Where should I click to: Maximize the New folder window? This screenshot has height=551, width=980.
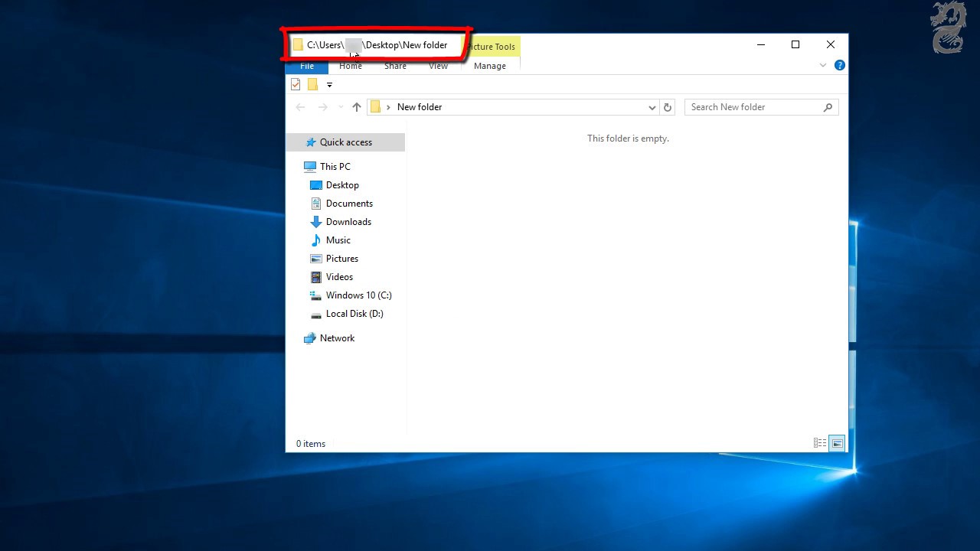click(795, 44)
